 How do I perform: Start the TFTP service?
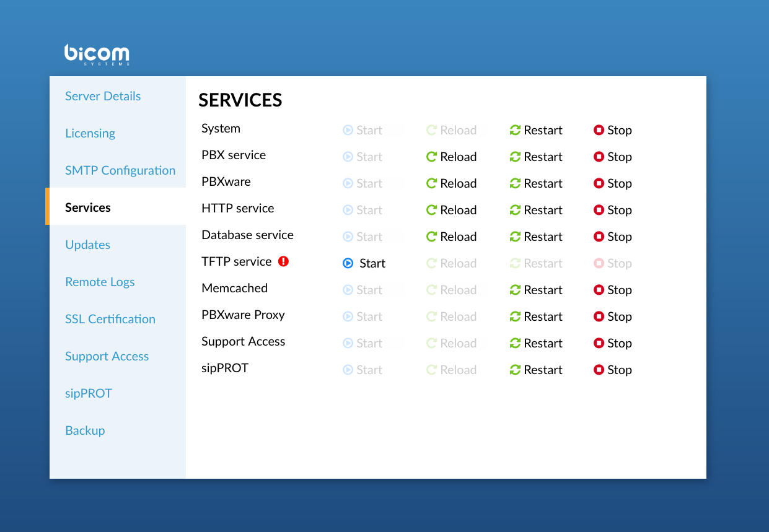364,263
